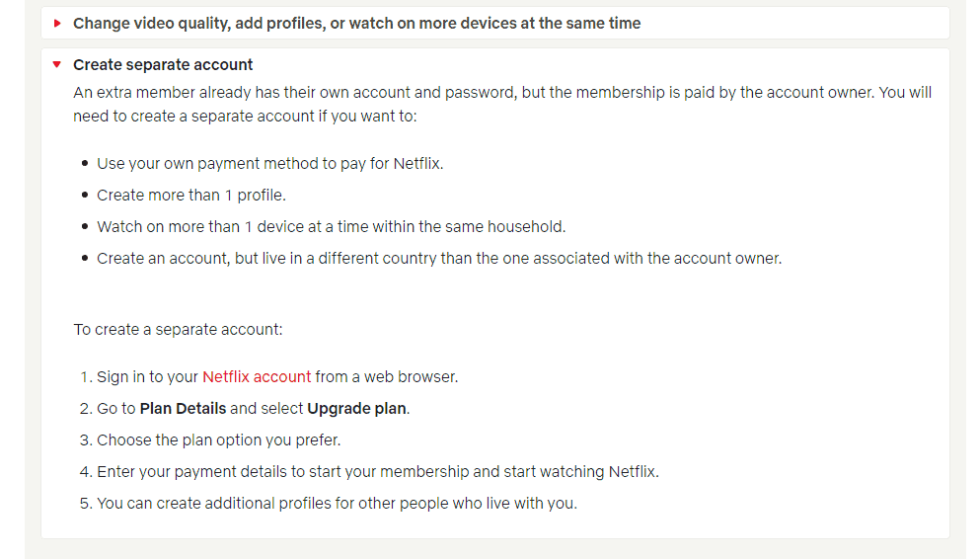The image size is (980, 559).
Task: Click step 5 about additional profiles
Action: pyautogui.click(x=337, y=504)
